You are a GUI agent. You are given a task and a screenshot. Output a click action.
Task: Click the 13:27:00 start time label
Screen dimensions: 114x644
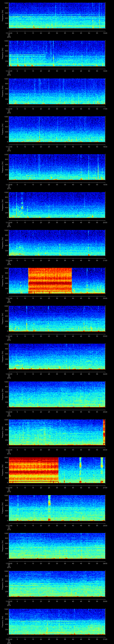(9, 525)
